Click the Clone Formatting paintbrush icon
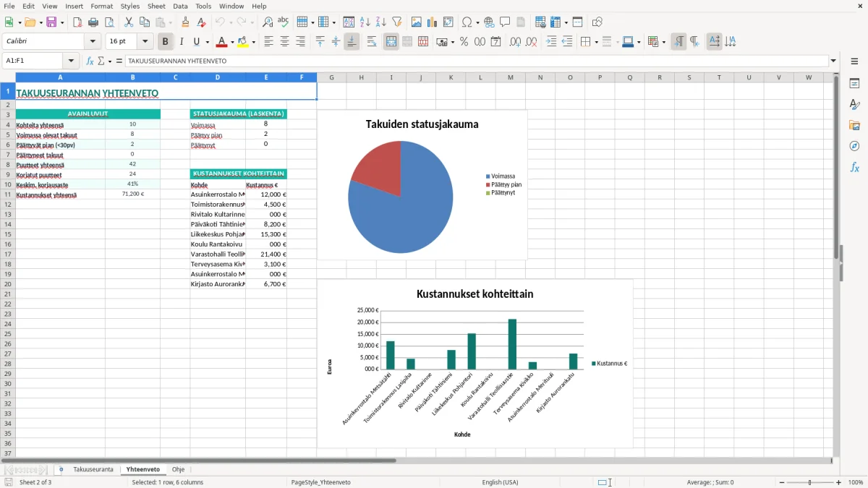The height and width of the screenshot is (488, 868). click(x=186, y=22)
